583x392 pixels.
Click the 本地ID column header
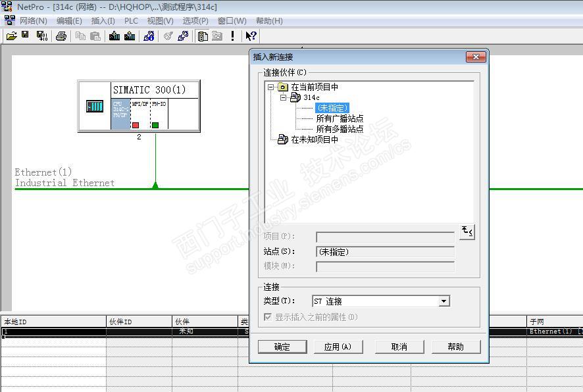[x=53, y=322]
